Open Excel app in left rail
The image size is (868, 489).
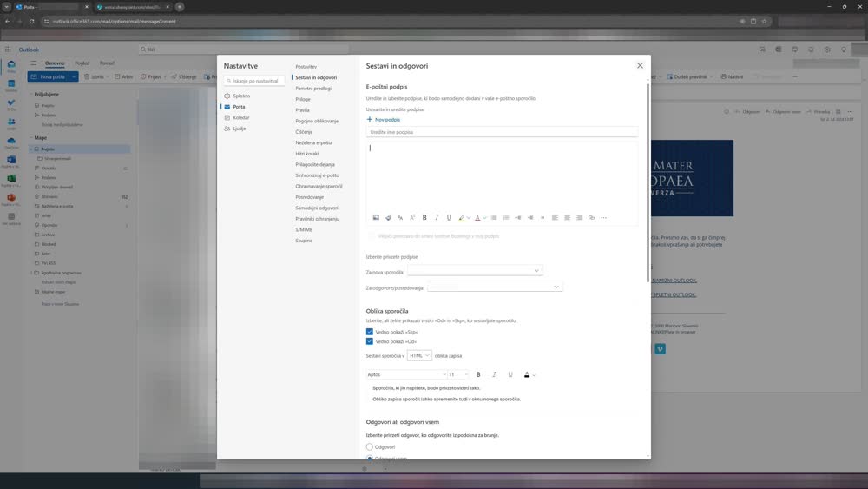click(x=11, y=179)
